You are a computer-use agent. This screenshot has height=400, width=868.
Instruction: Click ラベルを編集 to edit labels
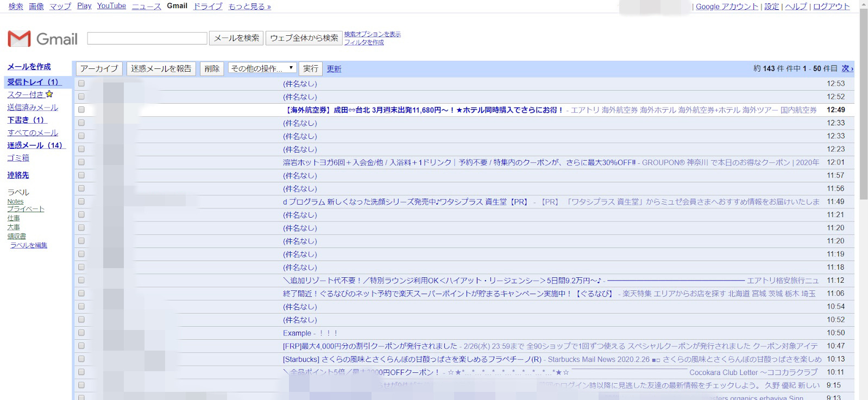tap(29, 245)
